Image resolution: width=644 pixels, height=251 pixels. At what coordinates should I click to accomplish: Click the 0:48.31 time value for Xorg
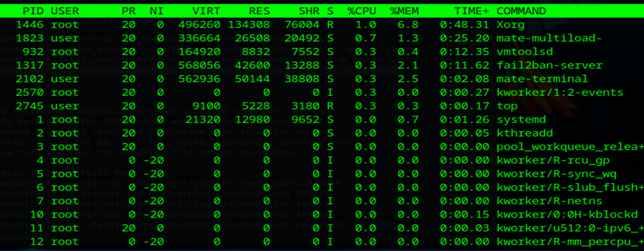[x=465, y=24]
